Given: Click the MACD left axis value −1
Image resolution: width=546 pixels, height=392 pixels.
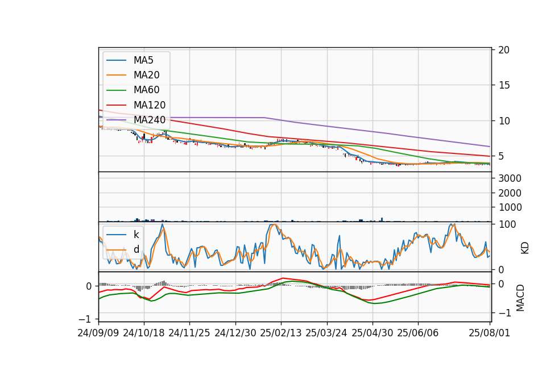Looking at the screenshot, I should (x=85, y=319).
